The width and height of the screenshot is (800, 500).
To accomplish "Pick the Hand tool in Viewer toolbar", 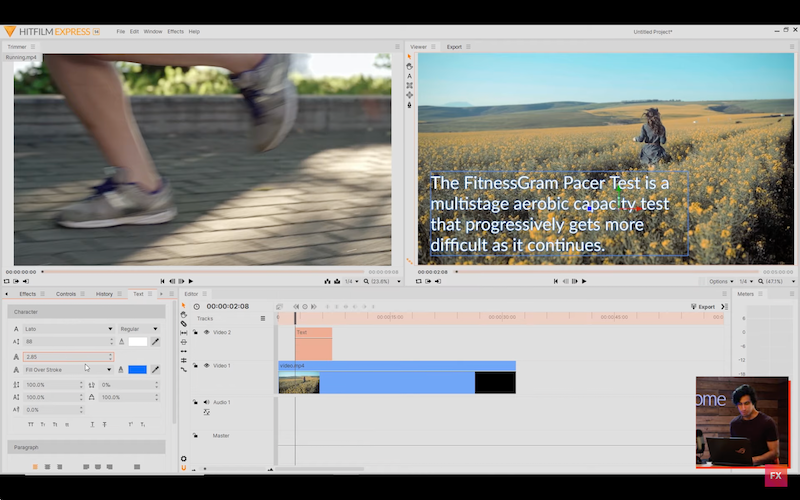I will tap(409, 66).
